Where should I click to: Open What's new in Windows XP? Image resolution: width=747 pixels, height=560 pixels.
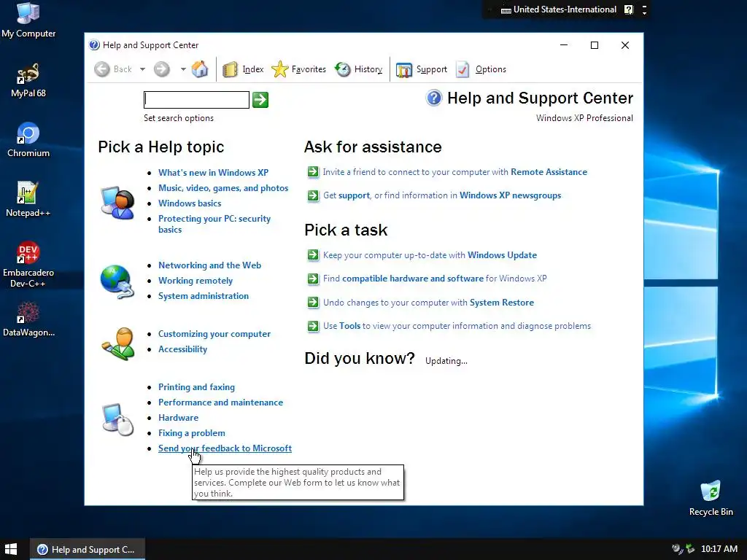214,172
